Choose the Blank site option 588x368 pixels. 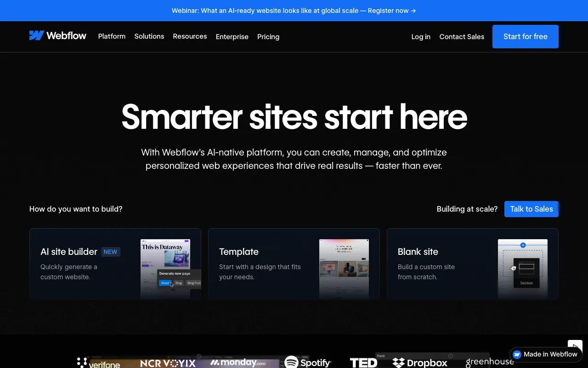pos(472,264)
